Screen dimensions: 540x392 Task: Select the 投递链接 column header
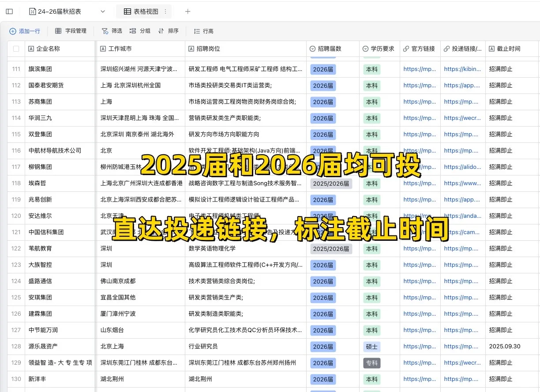(463, 49)
